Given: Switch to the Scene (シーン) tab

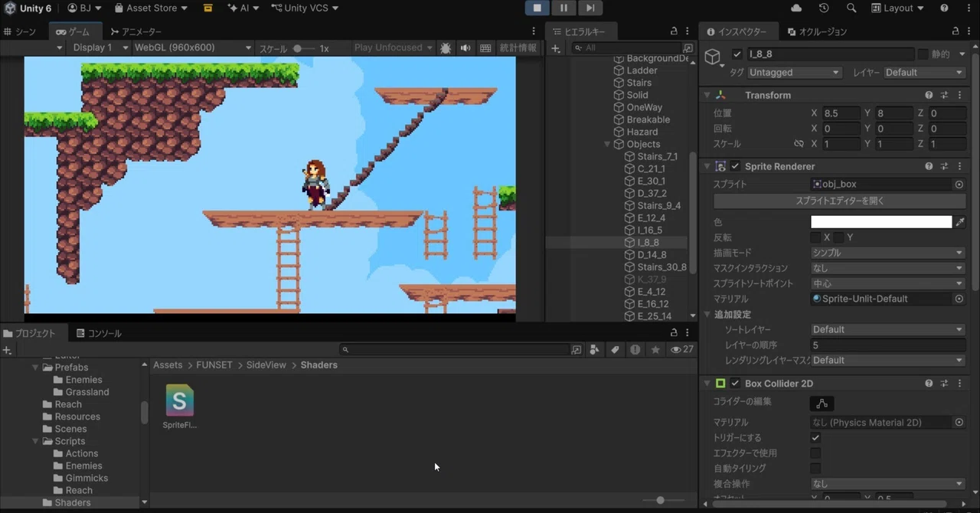Looking at the screenshot, I should [20, 31].
